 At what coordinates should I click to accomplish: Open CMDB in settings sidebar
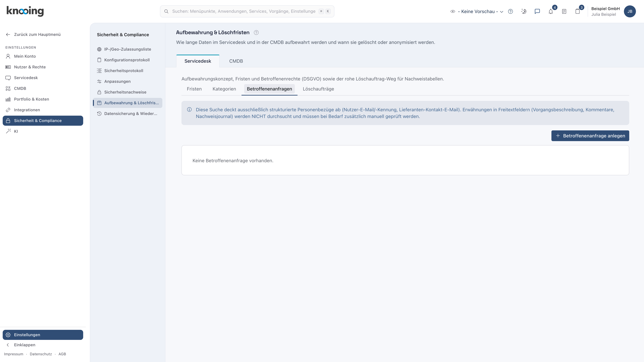43,88
